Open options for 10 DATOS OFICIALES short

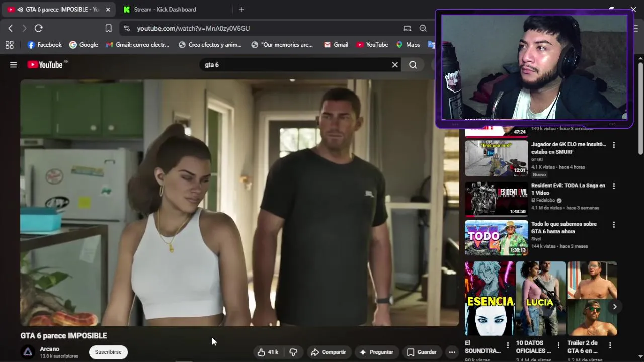click(x=558, y=345)
